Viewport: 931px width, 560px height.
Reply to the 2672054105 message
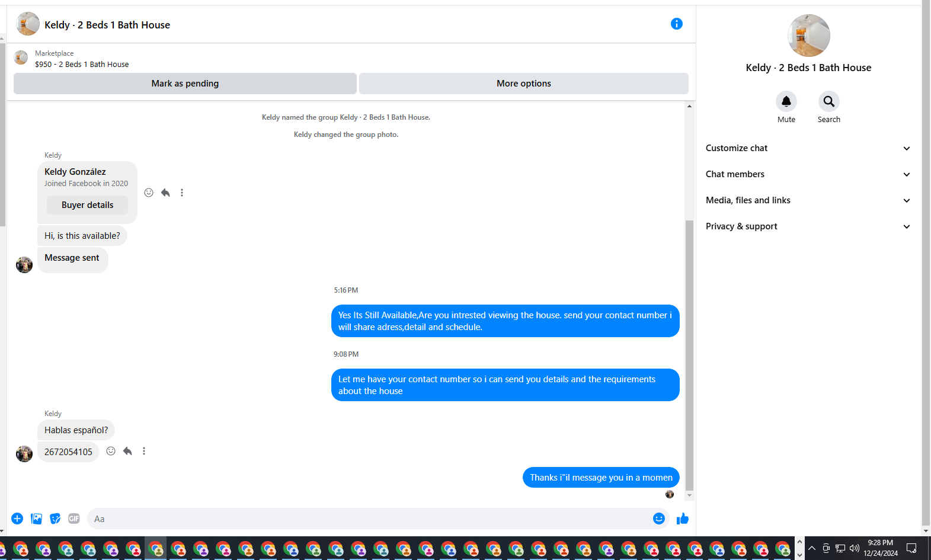[127, 451]
